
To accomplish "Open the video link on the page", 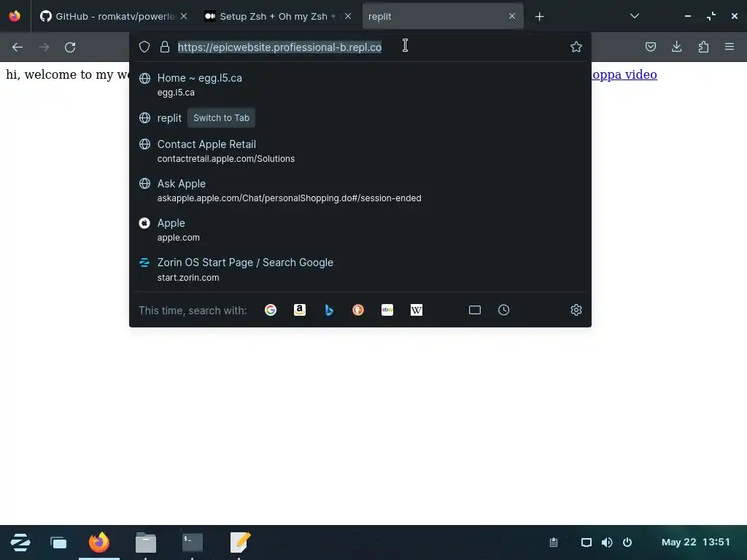I will click(x=624, y=75).
